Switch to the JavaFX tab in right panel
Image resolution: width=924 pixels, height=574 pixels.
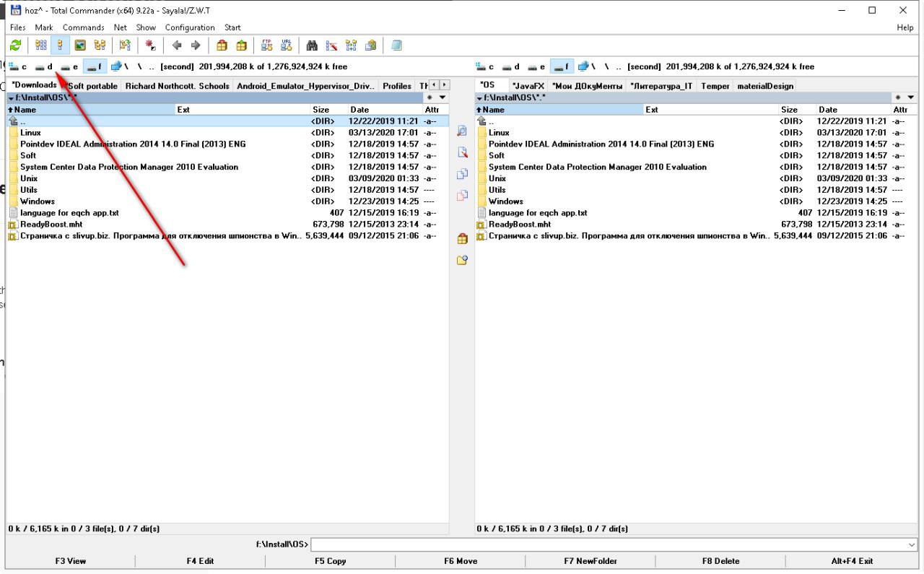click(528, 86)
